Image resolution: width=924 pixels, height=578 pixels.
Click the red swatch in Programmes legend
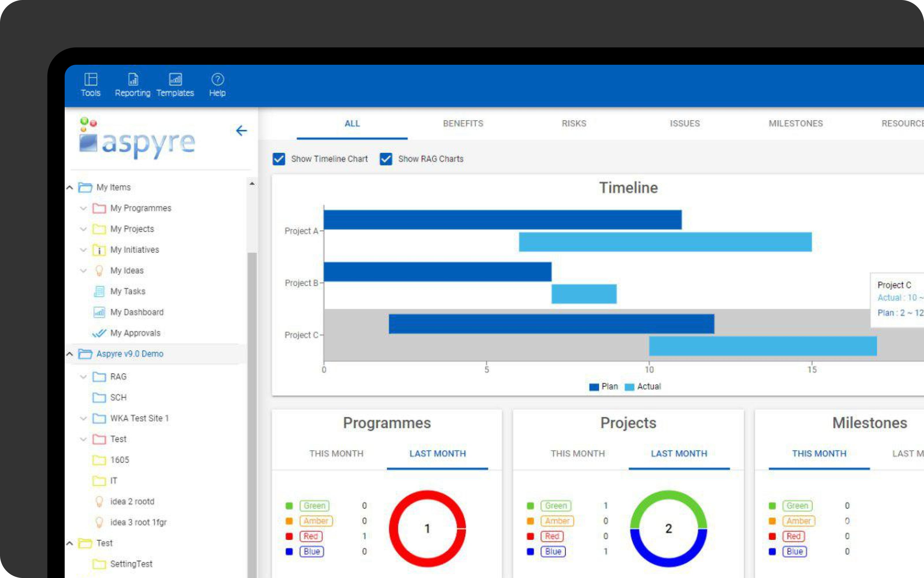pyautogui.click(x=289, y=536)
